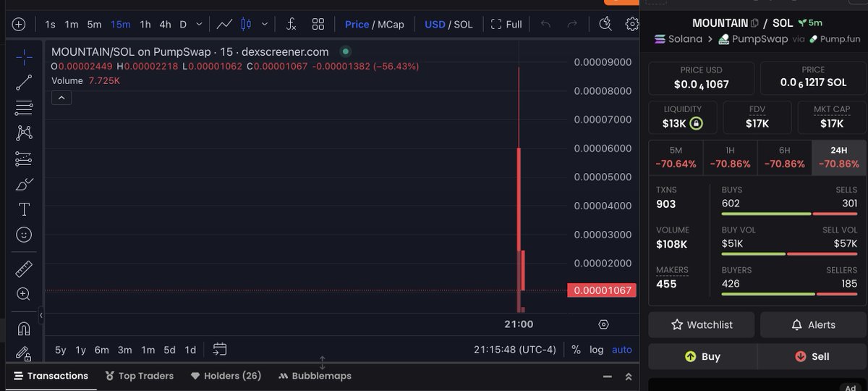The width and height of the screenshot is (868, 391).
Task: Open the go to date calendar icon
Action: tap(220, 350)
